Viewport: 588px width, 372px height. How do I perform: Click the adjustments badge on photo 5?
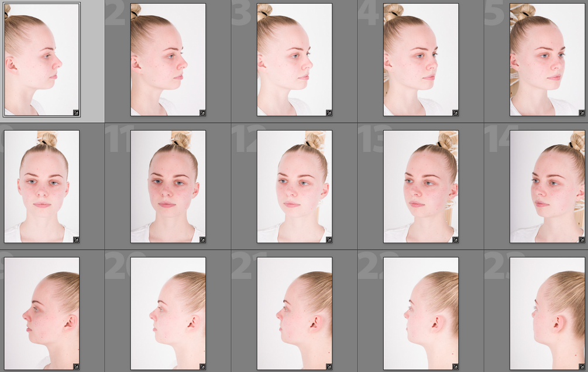coord(582,112)
